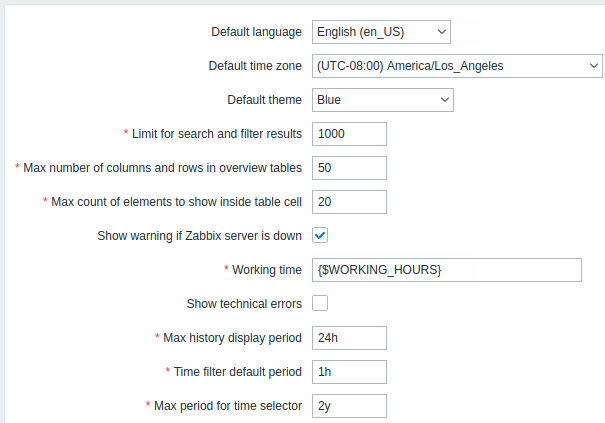
Task: Click the Time filter default period field
Action: (x=349, y=372)
